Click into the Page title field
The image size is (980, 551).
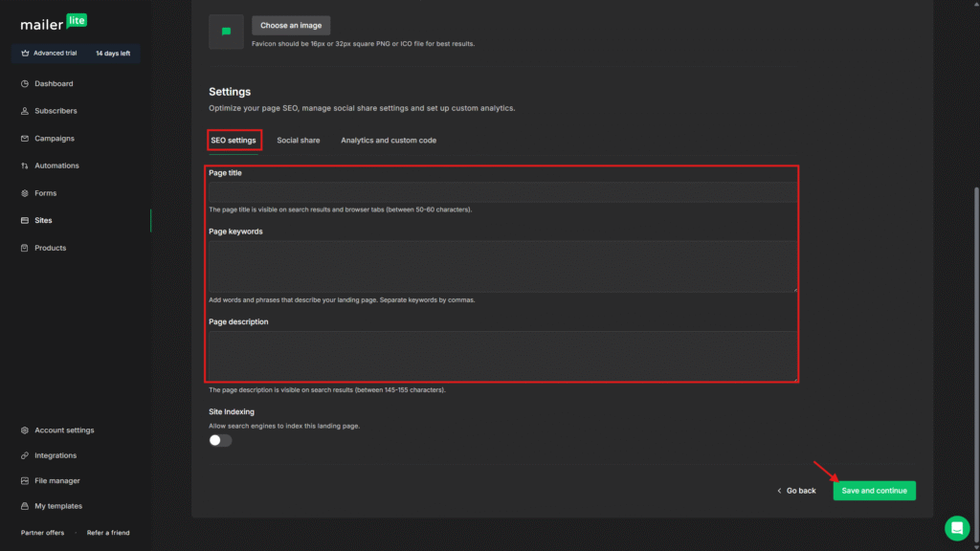click(x=502, y=192)
